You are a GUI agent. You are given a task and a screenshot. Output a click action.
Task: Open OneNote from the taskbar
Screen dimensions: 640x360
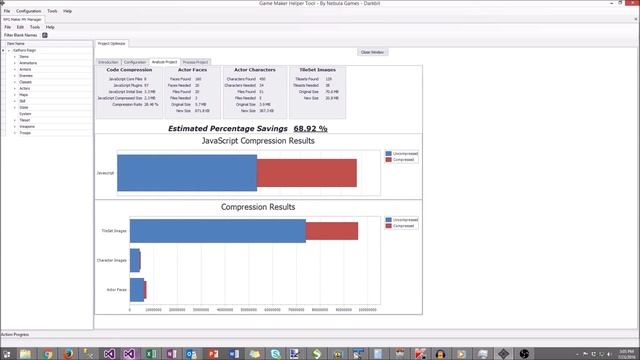click(171, 354)
